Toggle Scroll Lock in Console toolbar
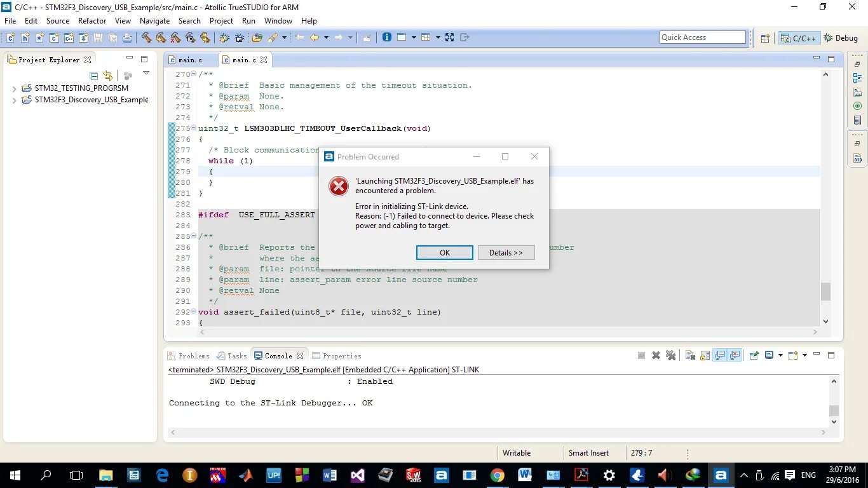 point(705,355)
